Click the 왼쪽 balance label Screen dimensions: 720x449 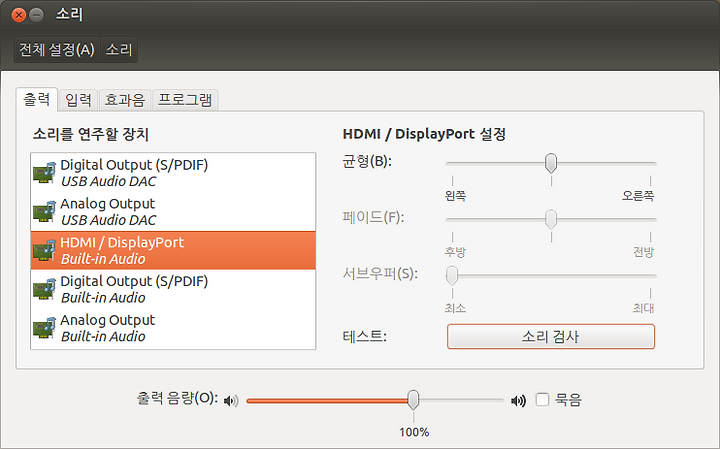[x=455, y=196]
